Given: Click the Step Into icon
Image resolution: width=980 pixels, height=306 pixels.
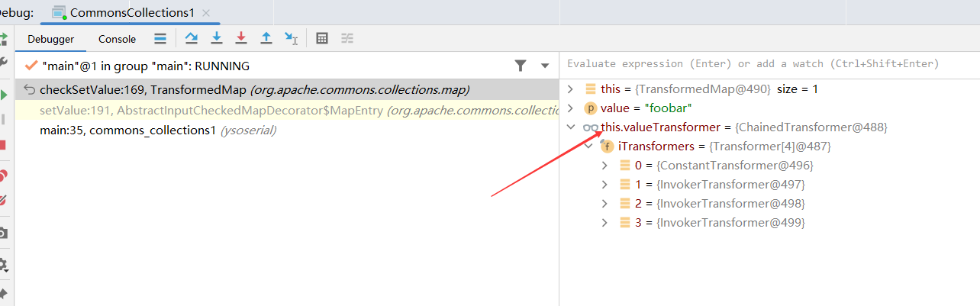Looking at the screenshot, I should (x=217, y=38).
